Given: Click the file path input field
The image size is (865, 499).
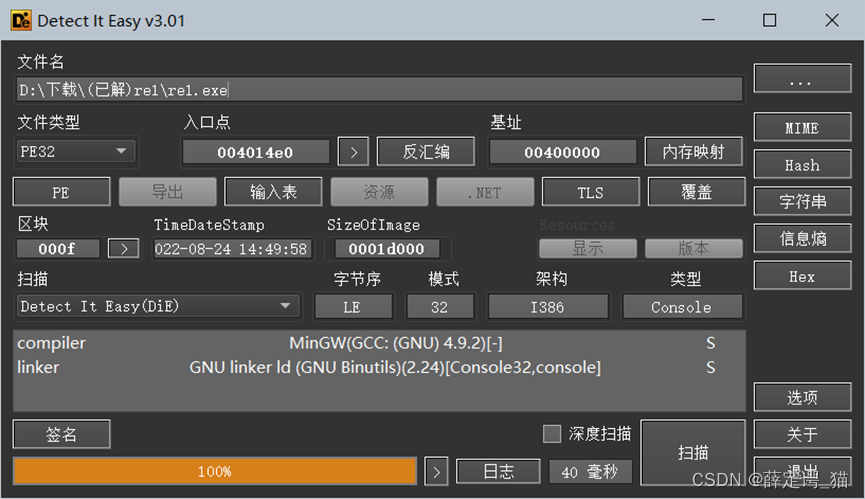Looking at the screenshot, I should tap(379, 89).
